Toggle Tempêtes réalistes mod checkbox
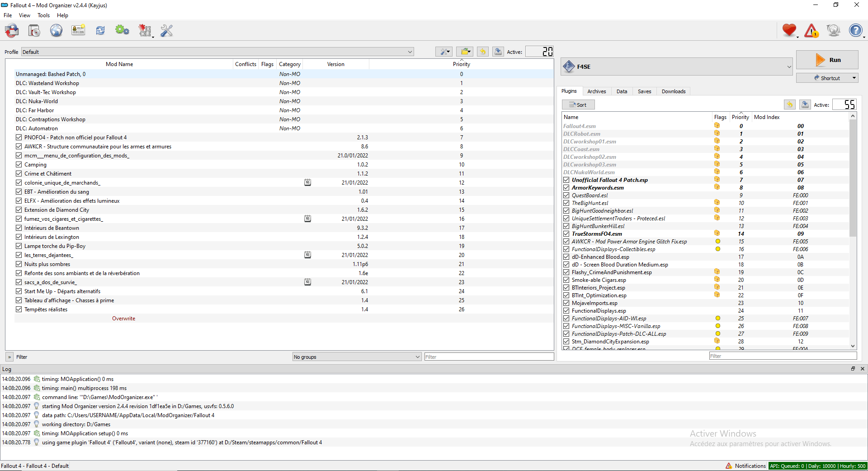This screenshot has width=868, height=471. 19,309
